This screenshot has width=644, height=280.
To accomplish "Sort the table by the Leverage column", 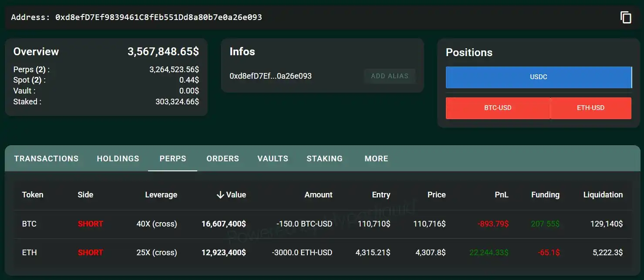I will tap(161, 195).
